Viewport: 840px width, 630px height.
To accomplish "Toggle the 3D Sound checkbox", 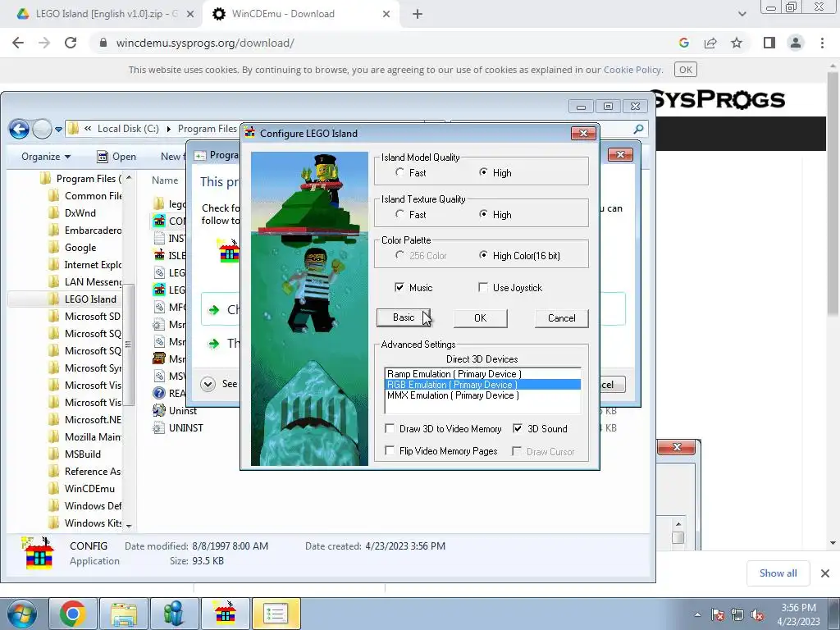I will coord(518,428).
